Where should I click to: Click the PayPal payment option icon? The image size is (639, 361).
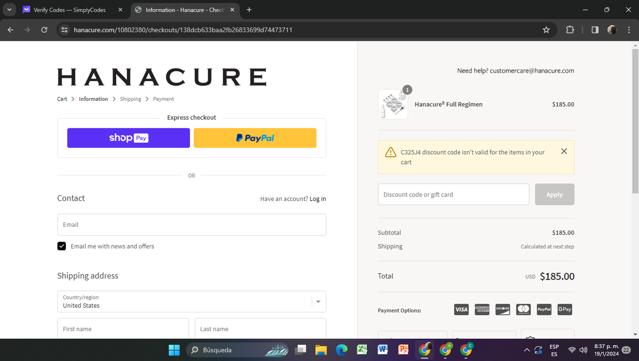tap(544, 310)
